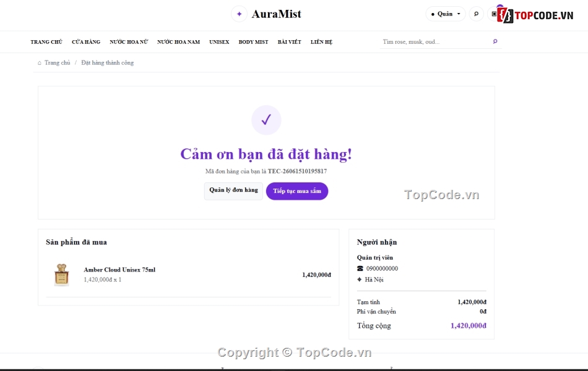Open the Liên hệ menu item

(x=321, y=42)
